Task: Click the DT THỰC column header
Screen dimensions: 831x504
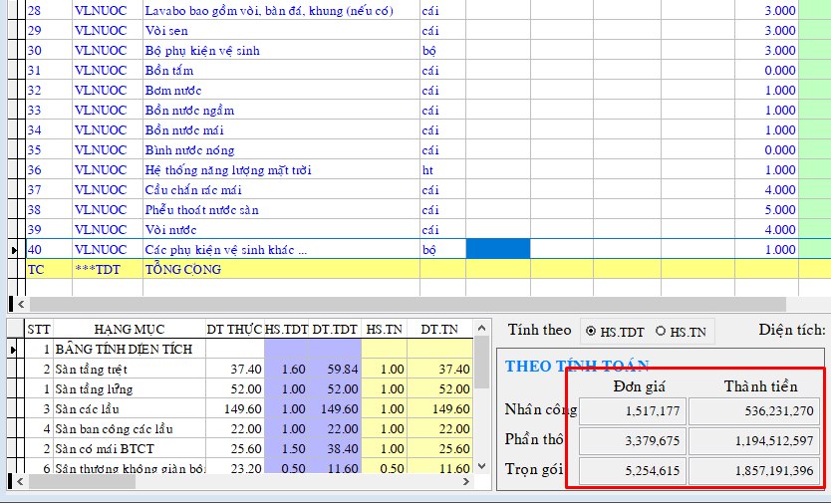Action: [x=234, y=330]
